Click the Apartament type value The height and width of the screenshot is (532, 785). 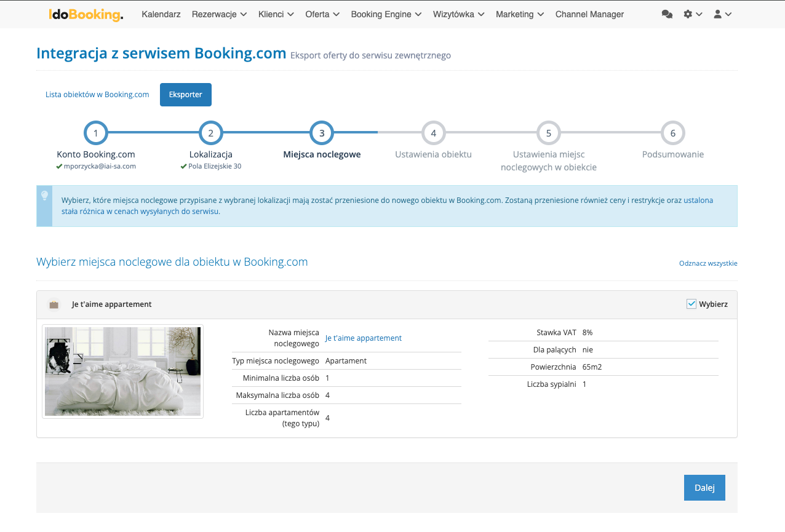(346, 361)
